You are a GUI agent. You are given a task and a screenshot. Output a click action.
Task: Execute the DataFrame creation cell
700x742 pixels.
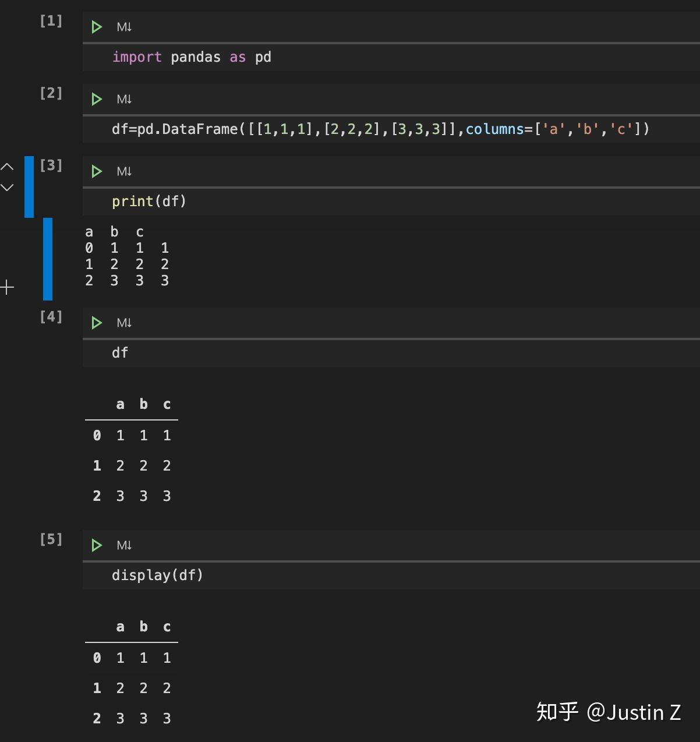(96, 99)
